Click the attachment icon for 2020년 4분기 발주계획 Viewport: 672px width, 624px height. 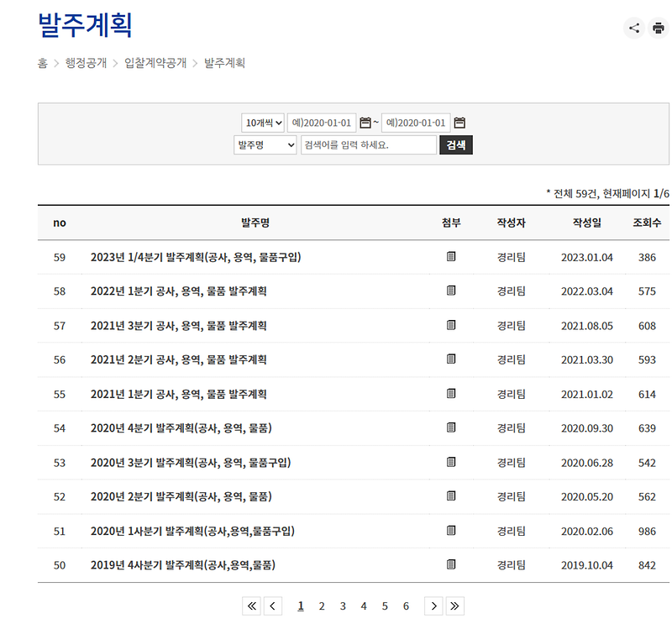[451, 428]
